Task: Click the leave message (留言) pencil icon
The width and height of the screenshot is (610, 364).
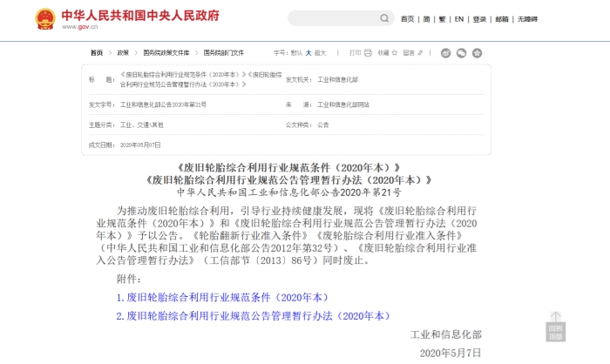Action: (x=419, y=53)
